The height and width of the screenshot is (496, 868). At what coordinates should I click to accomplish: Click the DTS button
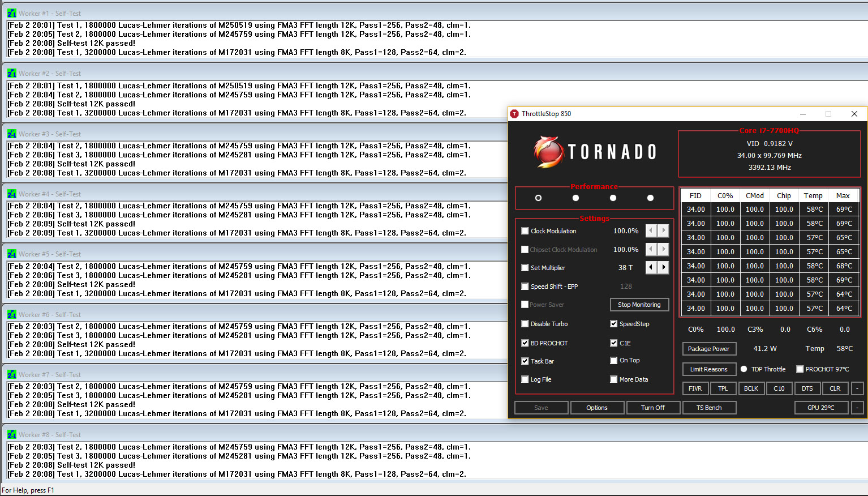(807, 388)
